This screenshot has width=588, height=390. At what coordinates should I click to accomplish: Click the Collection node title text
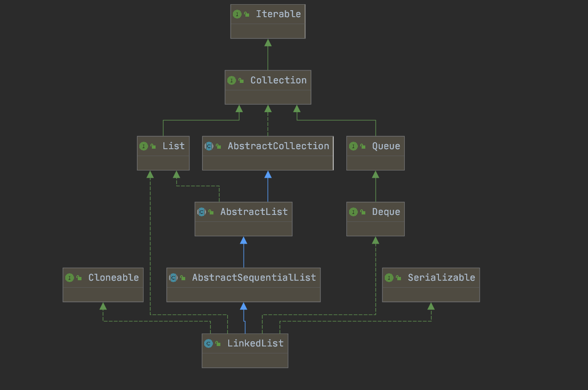278,80
